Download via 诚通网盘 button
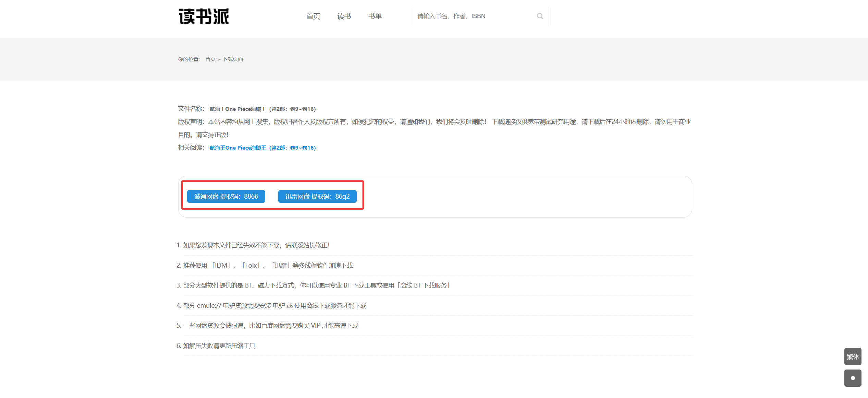This screenshot has height=398, width=868. (x=226, y=197)
